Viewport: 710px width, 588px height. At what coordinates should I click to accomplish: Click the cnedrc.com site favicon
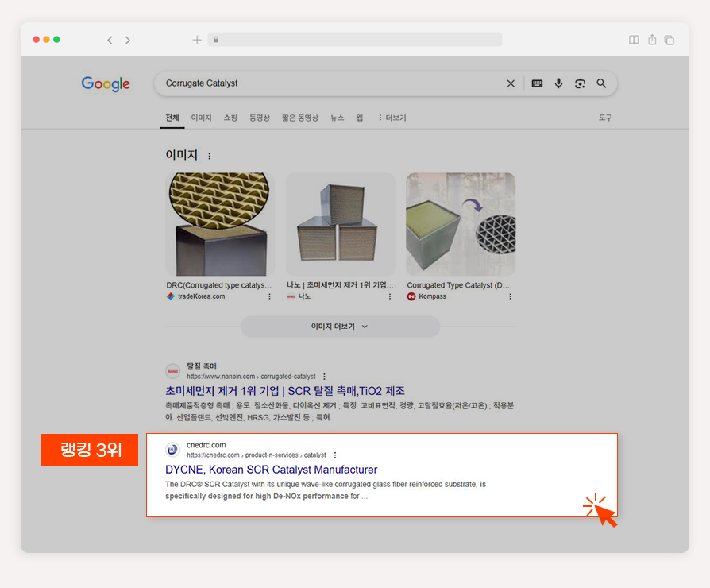click(x=172, y=450)
